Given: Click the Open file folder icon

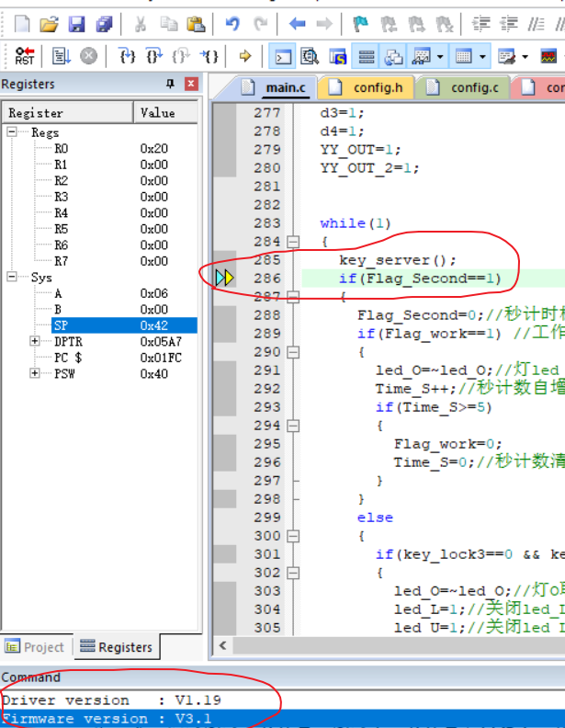Looking at the screenshot, I should click(x=50, y=24).
